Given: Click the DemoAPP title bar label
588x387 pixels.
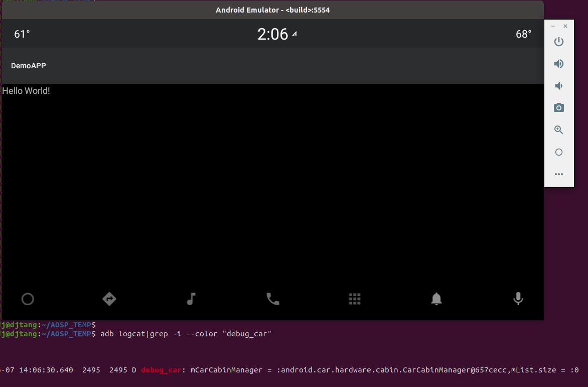Looking at the screenshot, I should pos(28,65).
